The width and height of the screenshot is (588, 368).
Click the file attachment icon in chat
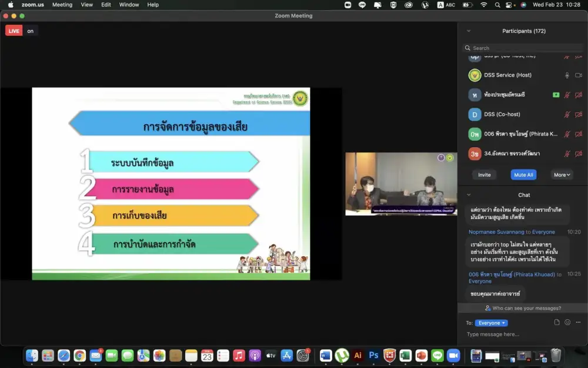[557, 323]
